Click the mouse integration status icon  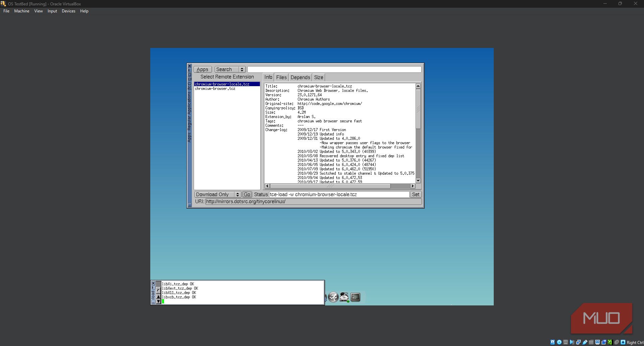[616, 342]
